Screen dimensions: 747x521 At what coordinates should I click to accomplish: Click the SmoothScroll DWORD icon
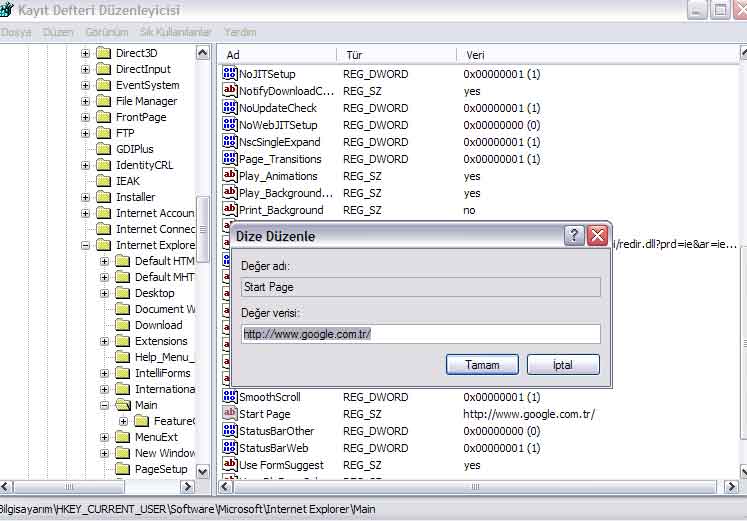(230, 397)
